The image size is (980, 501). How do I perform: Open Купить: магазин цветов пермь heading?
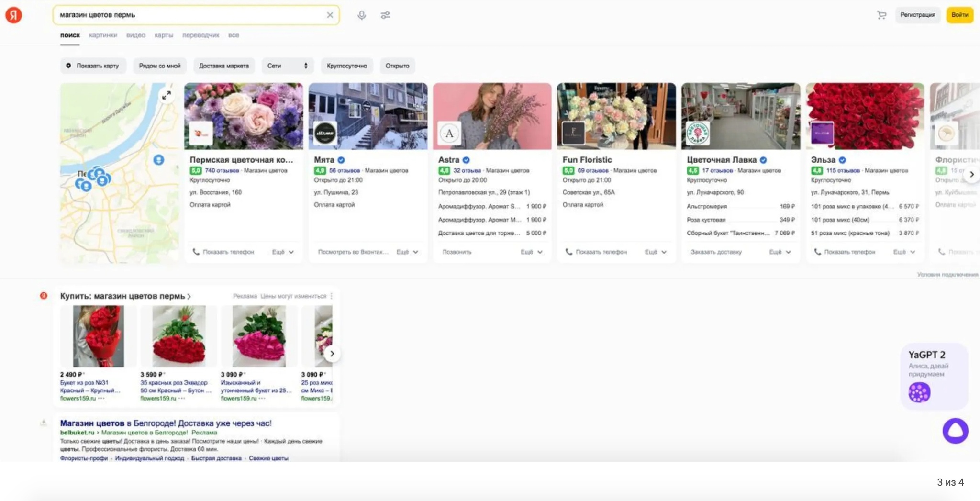125,296
